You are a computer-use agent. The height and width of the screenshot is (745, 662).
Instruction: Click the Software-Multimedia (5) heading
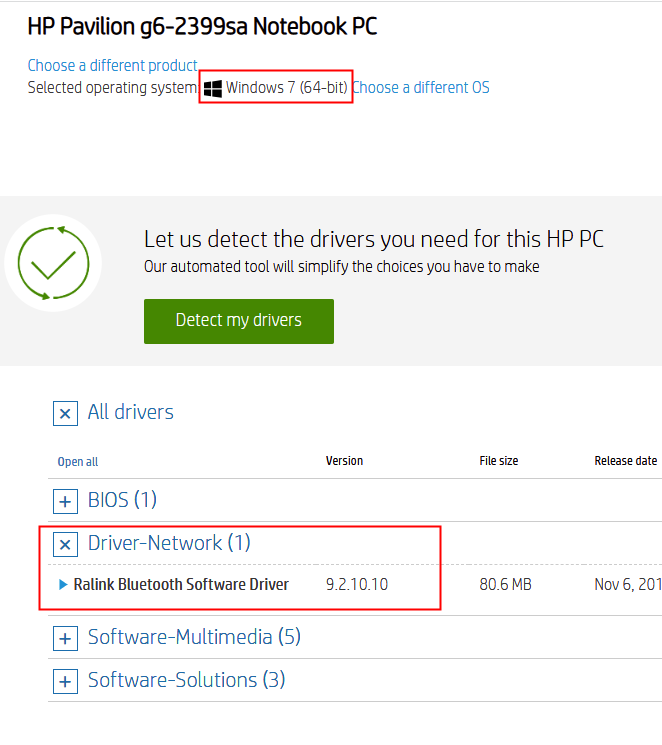[194, 637]
